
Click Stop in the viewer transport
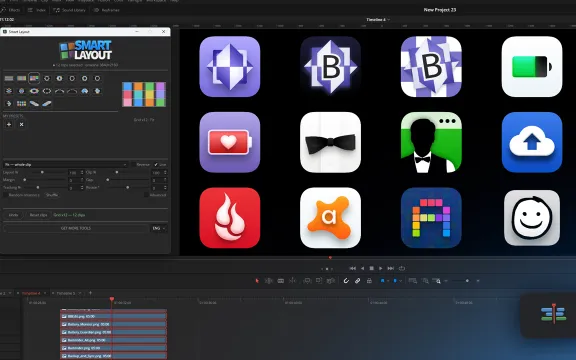[x=371, y=268]
